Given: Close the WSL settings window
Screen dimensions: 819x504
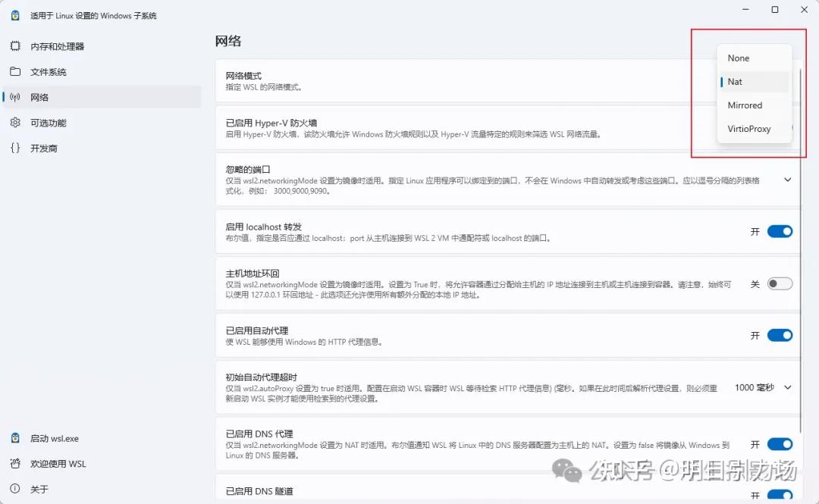Looking at the screenshot, I should 805,9.
